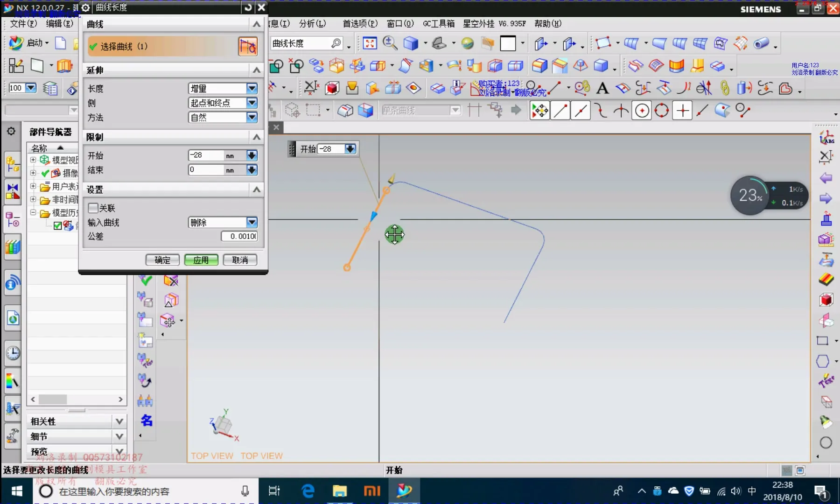This screenshot has width=840, height=504.
Task: Click the 取消 cancel button
Action: pyautogui.click(x=240, y=260)
